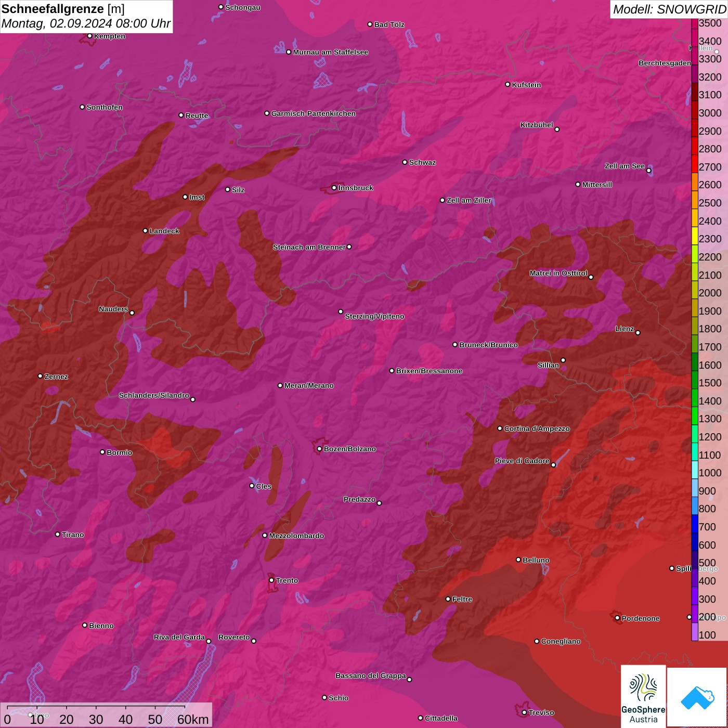Click the Feltre location dot

coord(448,599)
